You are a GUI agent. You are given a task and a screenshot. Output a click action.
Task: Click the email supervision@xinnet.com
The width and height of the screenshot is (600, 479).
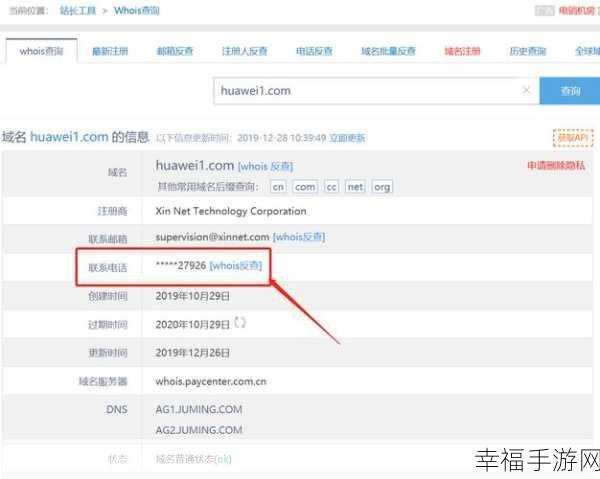coord(212,237)
